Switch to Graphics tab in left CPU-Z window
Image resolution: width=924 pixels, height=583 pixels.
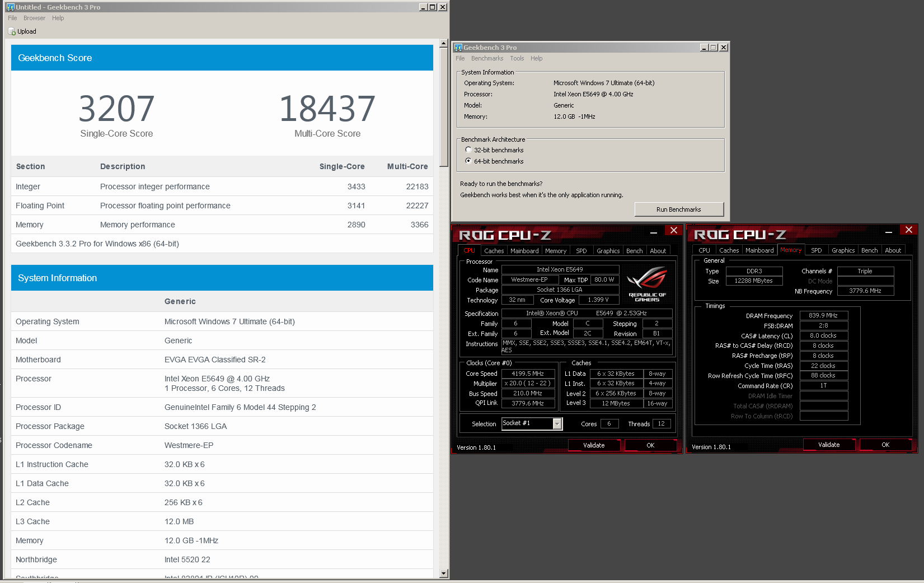608,251
